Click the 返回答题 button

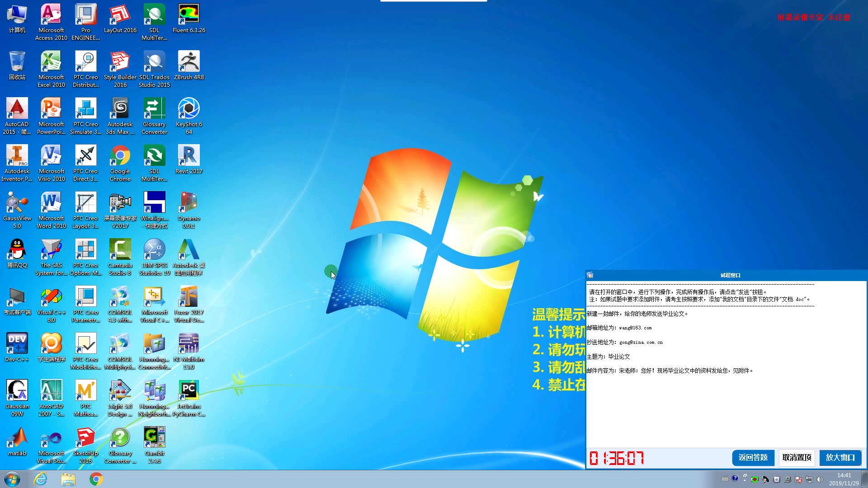point(753,457)
